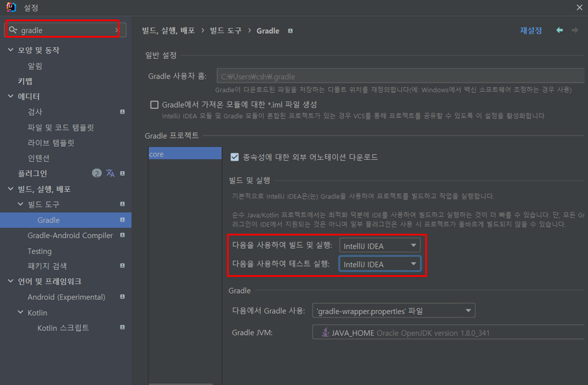Open the Gradle JVM combo box
The width and height of the screenshot is (588, 385).
[449, 332]
